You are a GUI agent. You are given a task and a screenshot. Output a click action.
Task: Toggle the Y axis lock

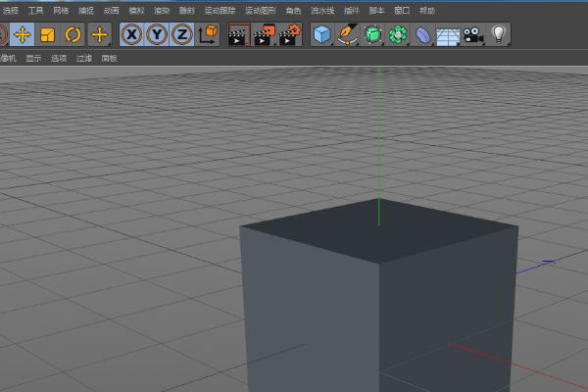tap(157, 35)
